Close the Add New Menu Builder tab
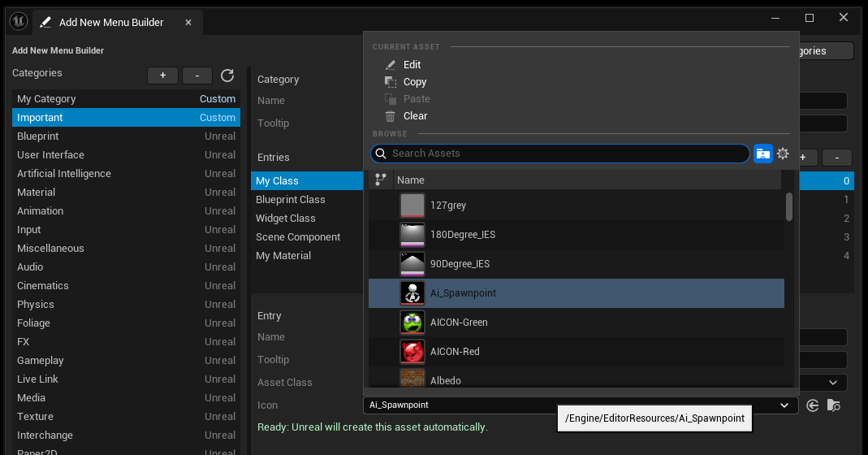Viewport: 868px width, 455px height. point(188,22)
